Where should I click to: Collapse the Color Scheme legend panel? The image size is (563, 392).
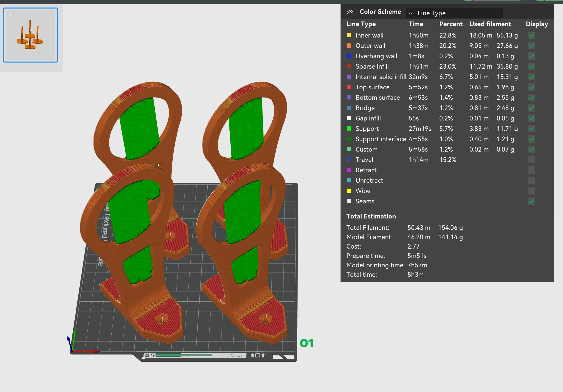(x=350, y=12)
